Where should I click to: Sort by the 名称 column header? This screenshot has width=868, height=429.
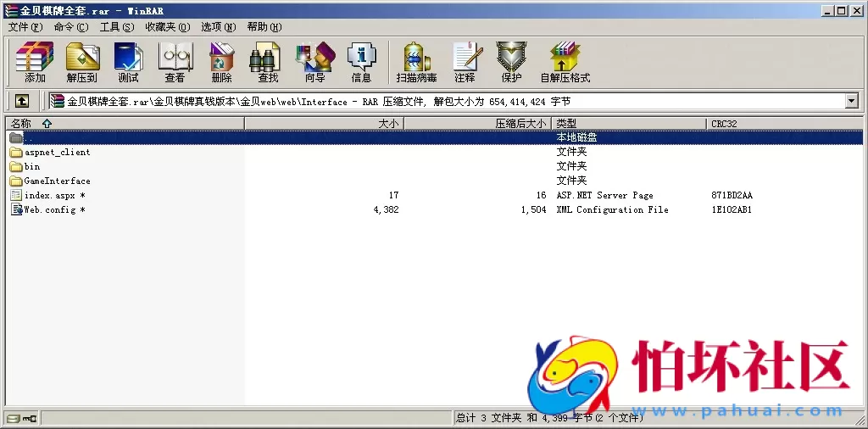tap(125, 124)
